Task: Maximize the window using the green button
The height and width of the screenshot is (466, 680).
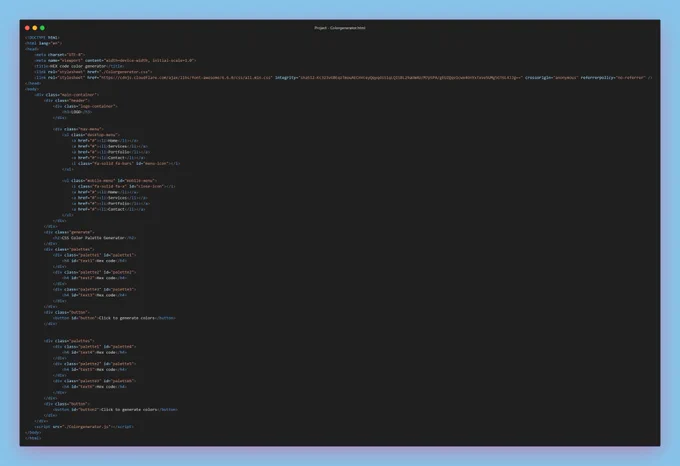Action: [x=42, y=28]
